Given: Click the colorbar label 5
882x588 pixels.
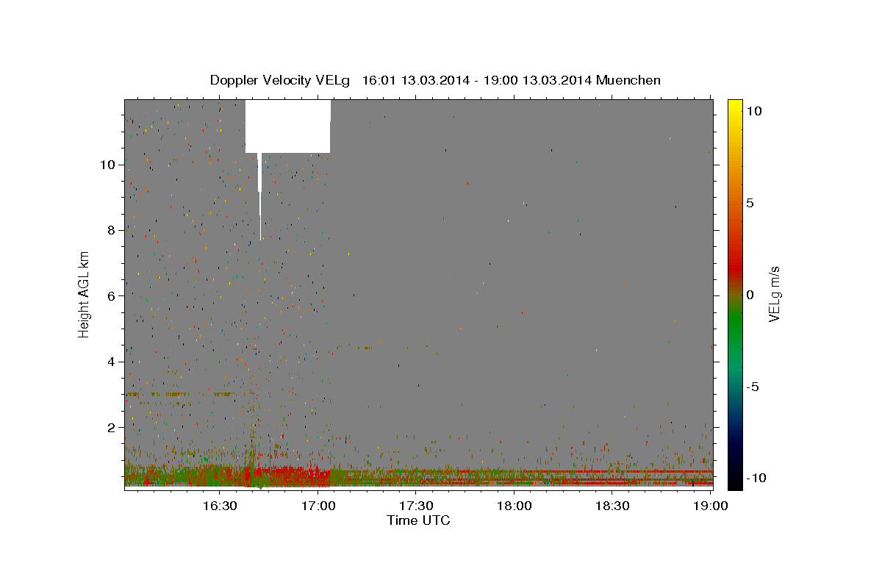Looking at the screenshot, I should coord(750,203).
